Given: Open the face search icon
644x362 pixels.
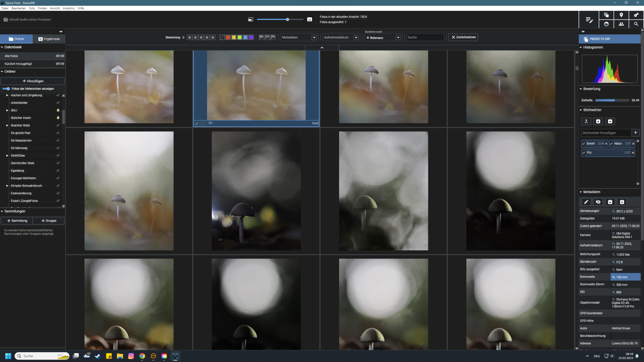Looking at the screenshot, I should (x=606, y=24).
